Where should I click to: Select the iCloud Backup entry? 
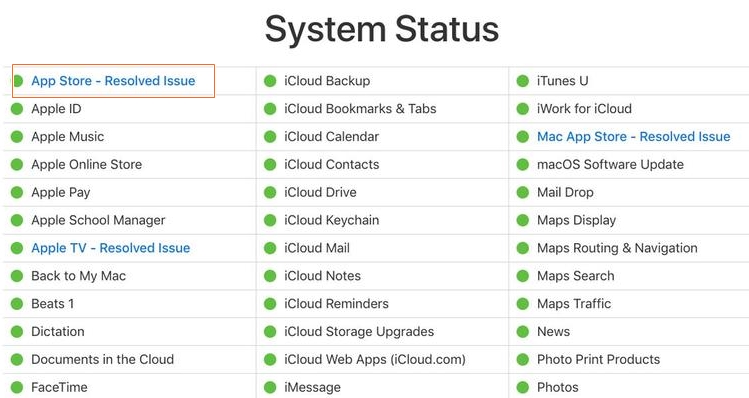click(x=327, y=81)
